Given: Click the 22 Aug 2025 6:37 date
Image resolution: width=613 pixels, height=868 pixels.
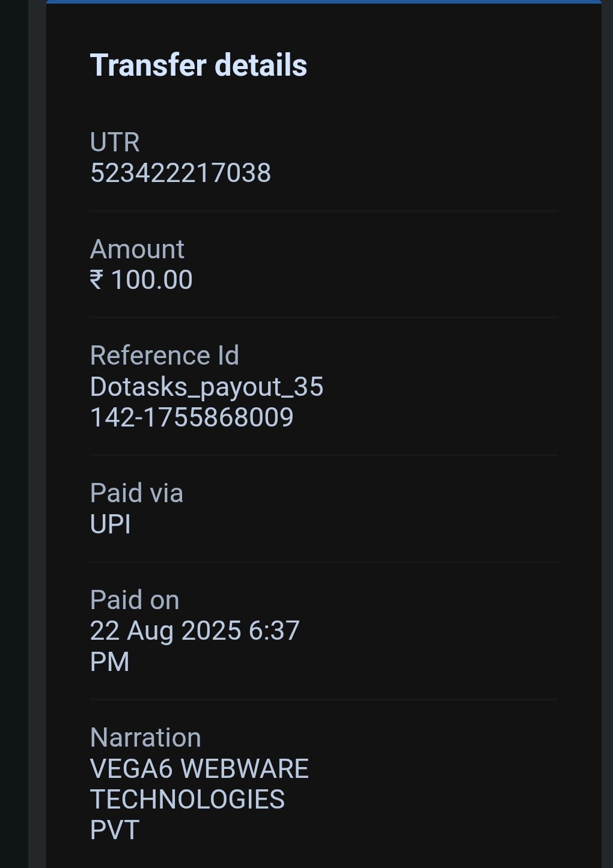Looking at the screenshot, I should [x=195, y=631].
